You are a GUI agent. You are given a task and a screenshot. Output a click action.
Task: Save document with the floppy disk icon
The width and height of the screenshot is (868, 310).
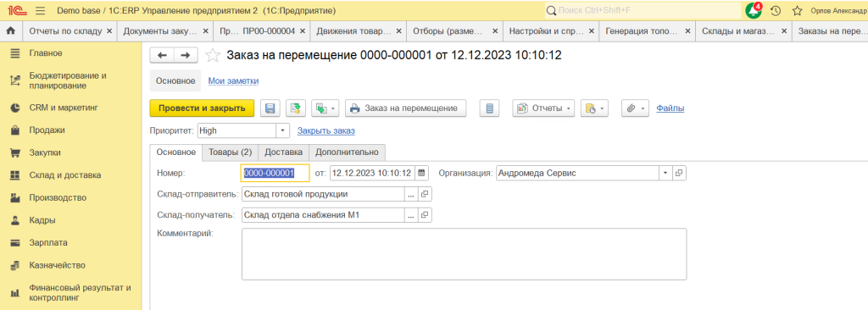point(270,108)
